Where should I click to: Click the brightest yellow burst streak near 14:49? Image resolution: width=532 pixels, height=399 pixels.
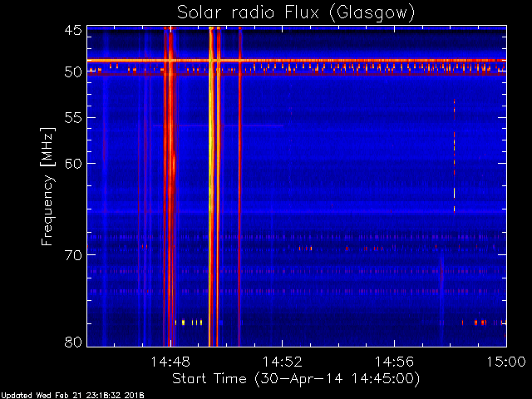click(211, 186)
